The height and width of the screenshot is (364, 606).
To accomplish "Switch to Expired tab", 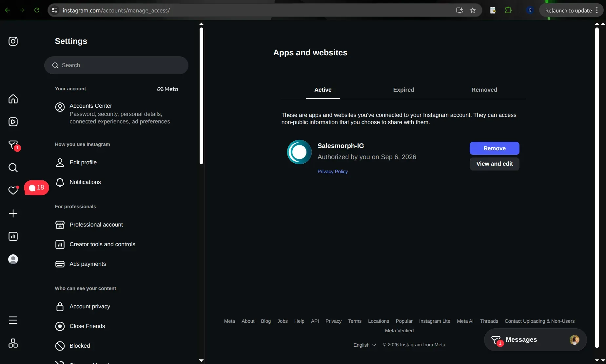I will (403, 90).
